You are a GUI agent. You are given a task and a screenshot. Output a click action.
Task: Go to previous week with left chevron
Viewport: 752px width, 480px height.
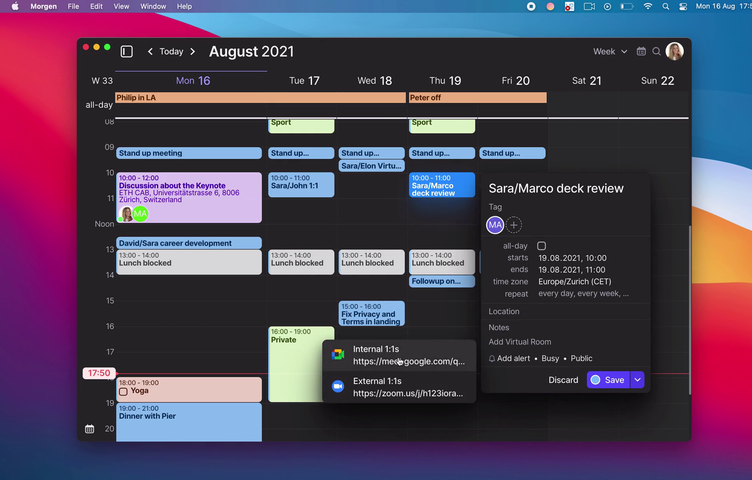[x=150, y=51]
